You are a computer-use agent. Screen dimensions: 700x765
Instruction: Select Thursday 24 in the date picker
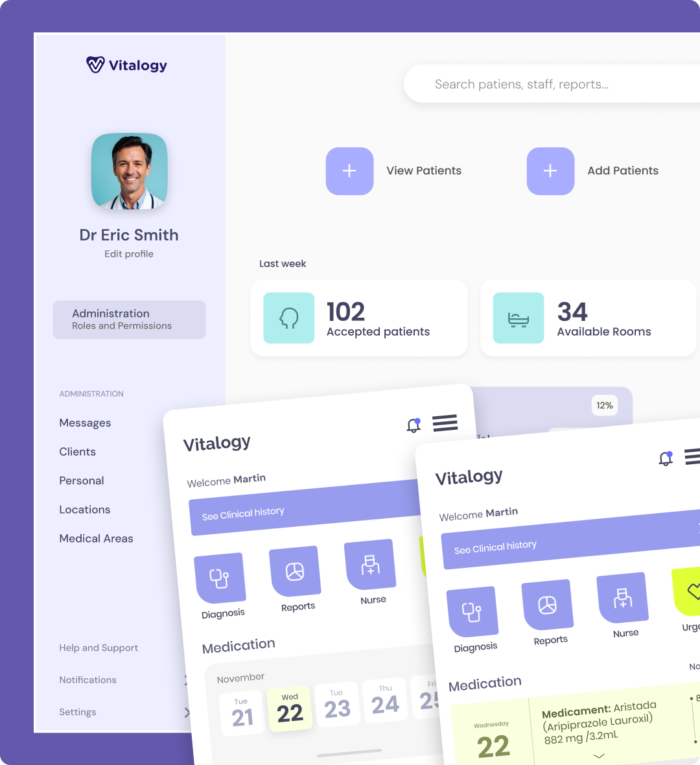click(386, 699)
